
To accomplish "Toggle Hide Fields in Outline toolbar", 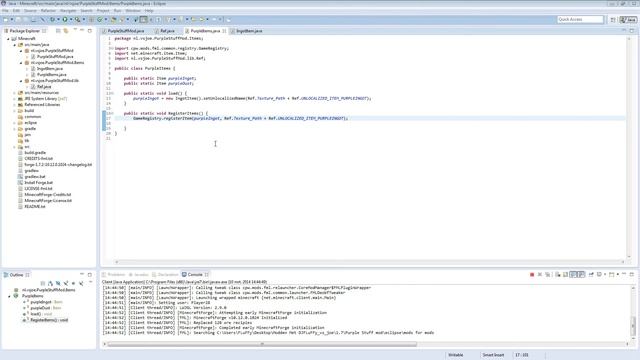I will 58,283.
